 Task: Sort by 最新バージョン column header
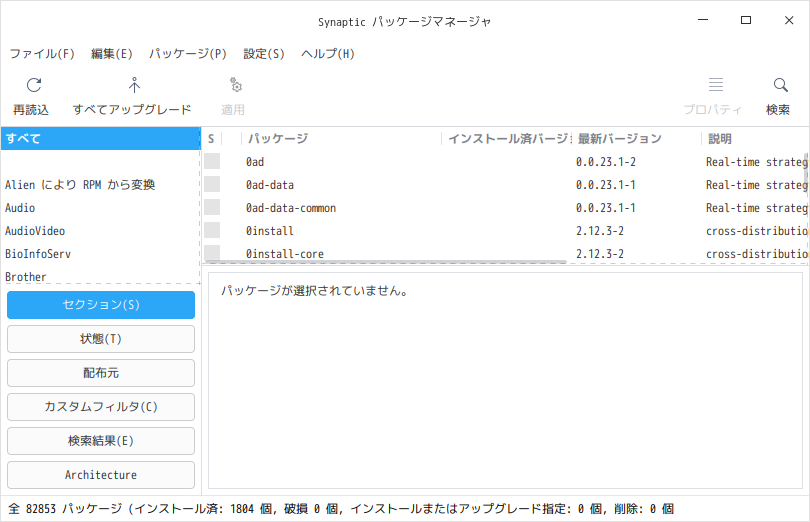636,139
